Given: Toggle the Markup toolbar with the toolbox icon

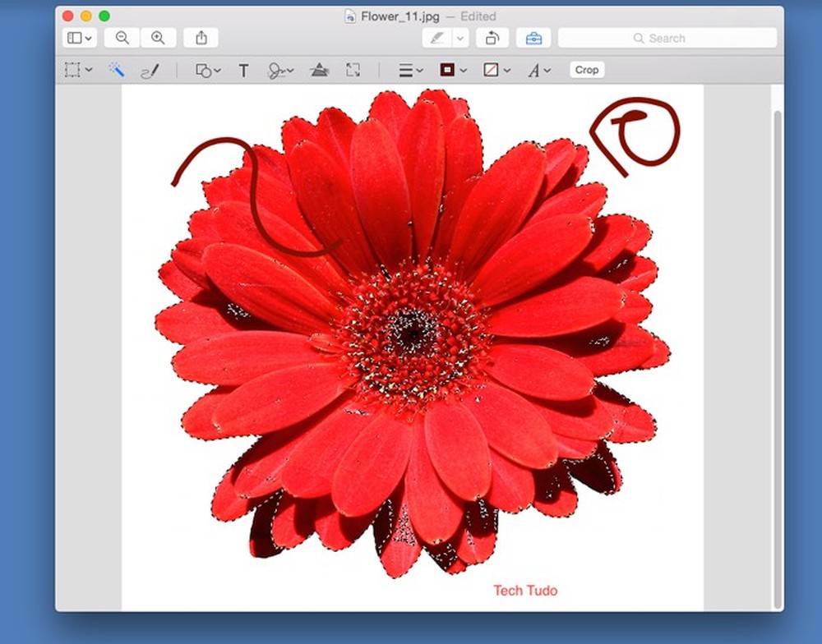Looking at the screenshot, I should [533, 38].
